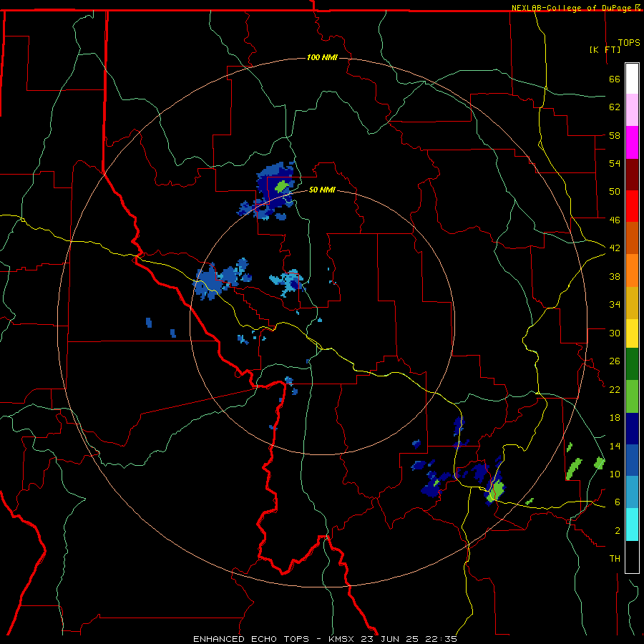Click the bright red legend swatch

(x=632, y=206)
